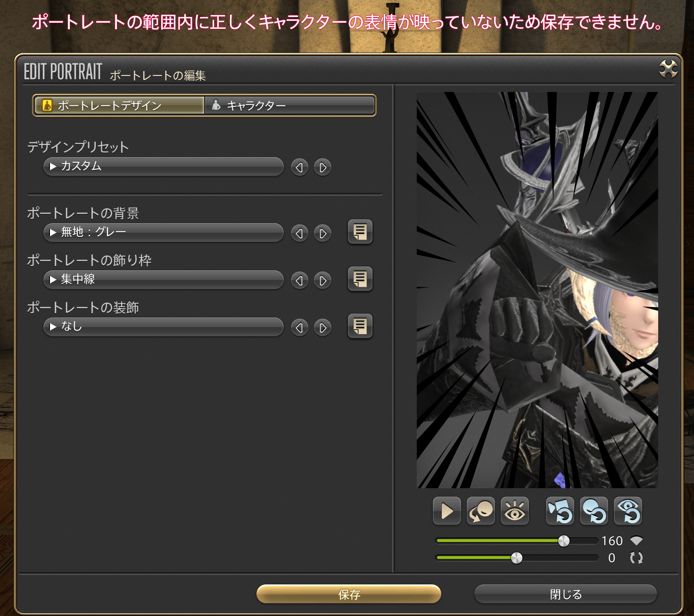This screenshot has width=694, height=616.
Task: Expand the 無地：グレー background dropdown
Action: pyautogui.click(x=163, y=233)
